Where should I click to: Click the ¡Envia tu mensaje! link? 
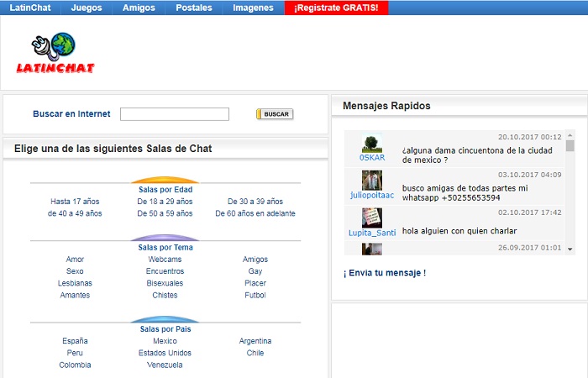(385, 273)
